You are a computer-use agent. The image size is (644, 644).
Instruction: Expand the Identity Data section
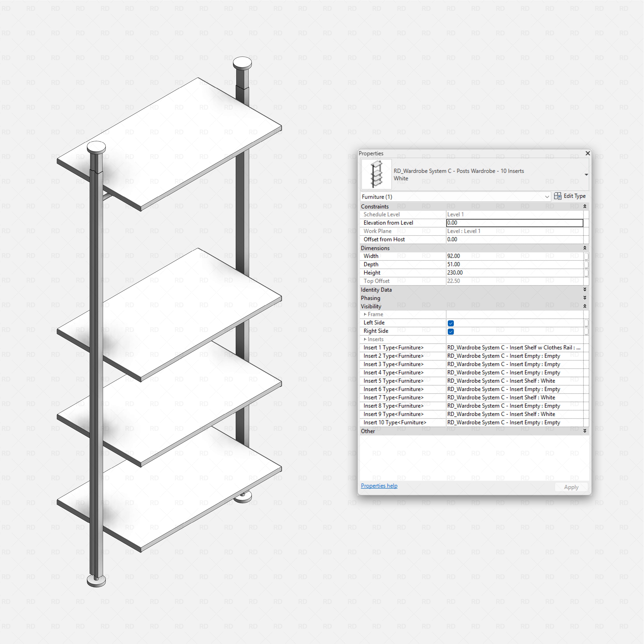tap(585, 290)
